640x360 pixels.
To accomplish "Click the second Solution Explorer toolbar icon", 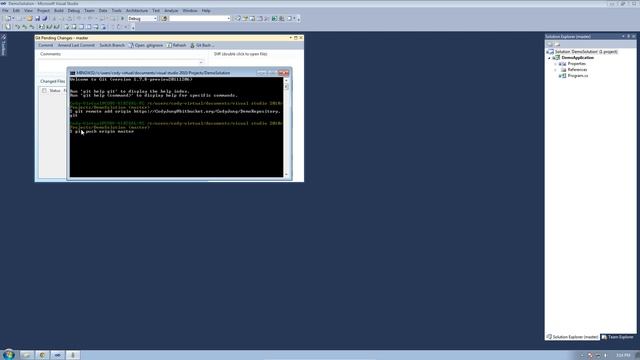I will 557,44.
